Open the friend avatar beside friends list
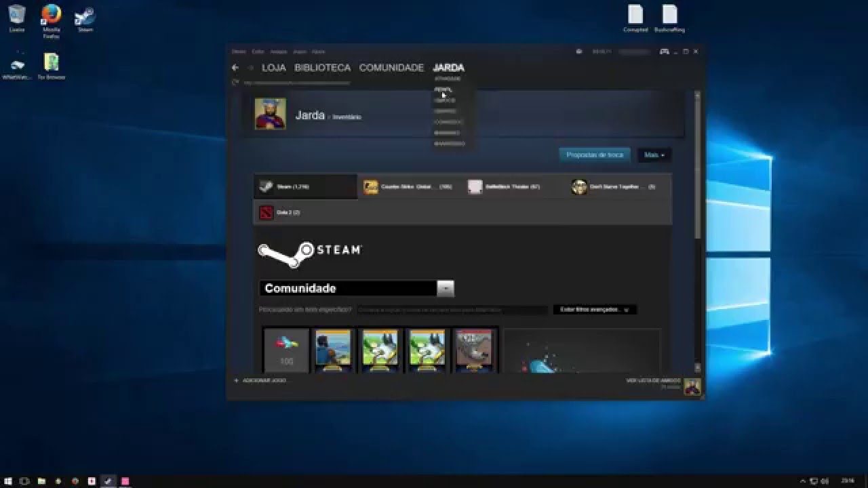This screenshot has height=488, width=868. point(692,386)
